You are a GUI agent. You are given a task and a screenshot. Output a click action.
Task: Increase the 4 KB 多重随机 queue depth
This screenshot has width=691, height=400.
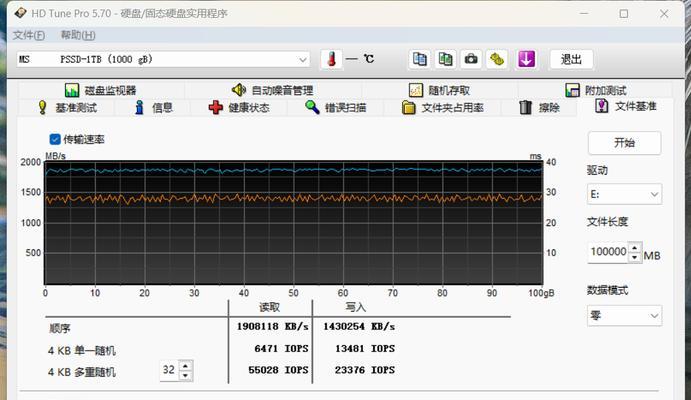(186, 366)
